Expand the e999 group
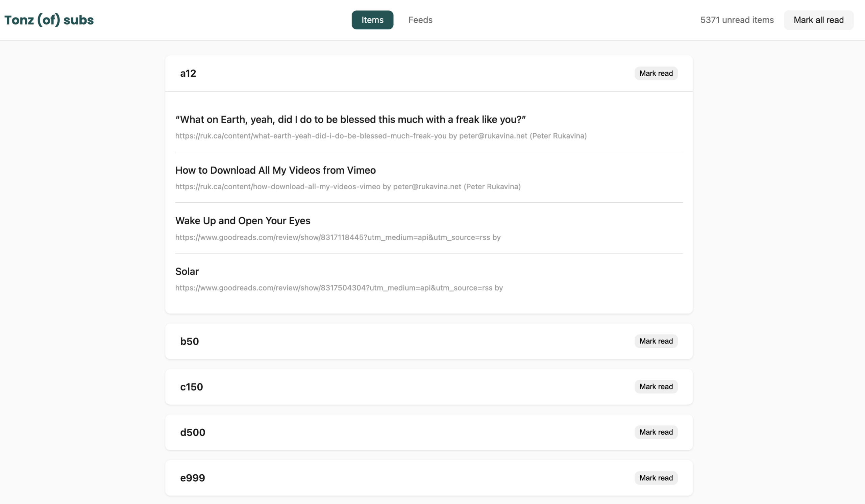 (x=193, y=478)
